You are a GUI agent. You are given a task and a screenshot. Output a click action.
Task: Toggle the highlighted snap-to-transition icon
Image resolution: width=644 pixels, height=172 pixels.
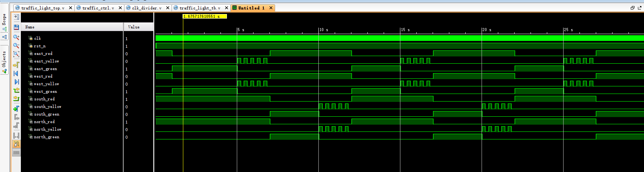pos(16,144)
